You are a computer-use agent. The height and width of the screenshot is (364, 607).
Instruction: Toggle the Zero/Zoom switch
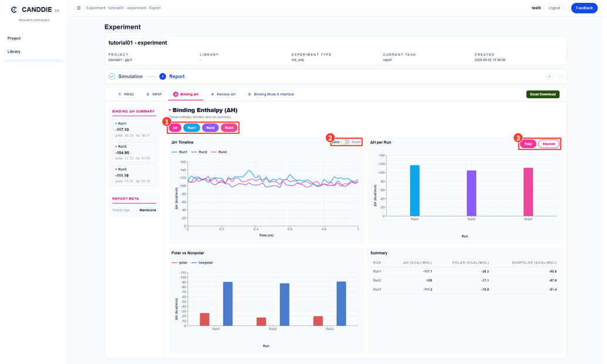(x=345, y=142)
